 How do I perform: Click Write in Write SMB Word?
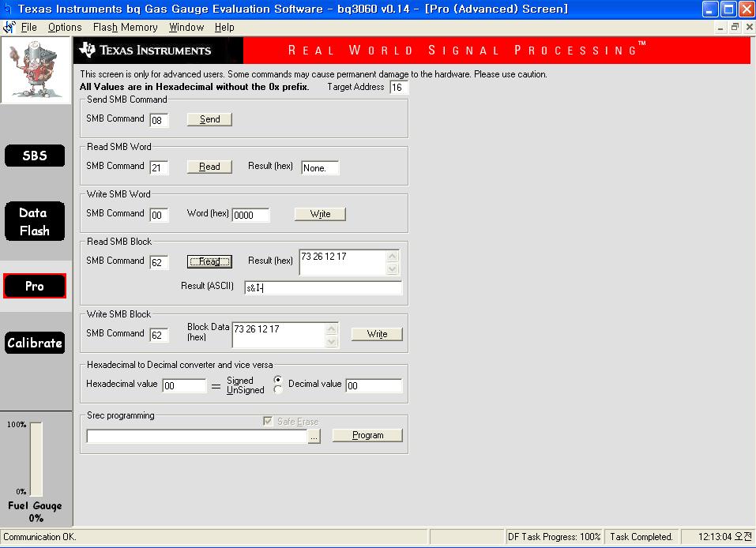[320, 213]
